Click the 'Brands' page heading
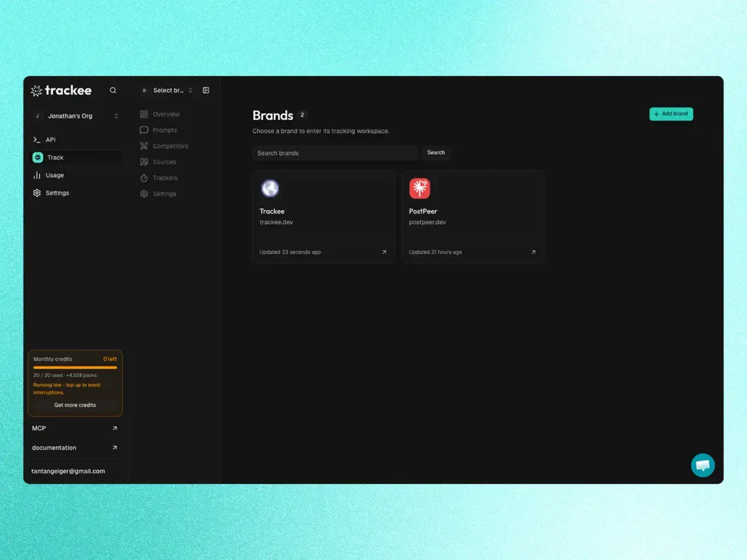 (273, 116)
